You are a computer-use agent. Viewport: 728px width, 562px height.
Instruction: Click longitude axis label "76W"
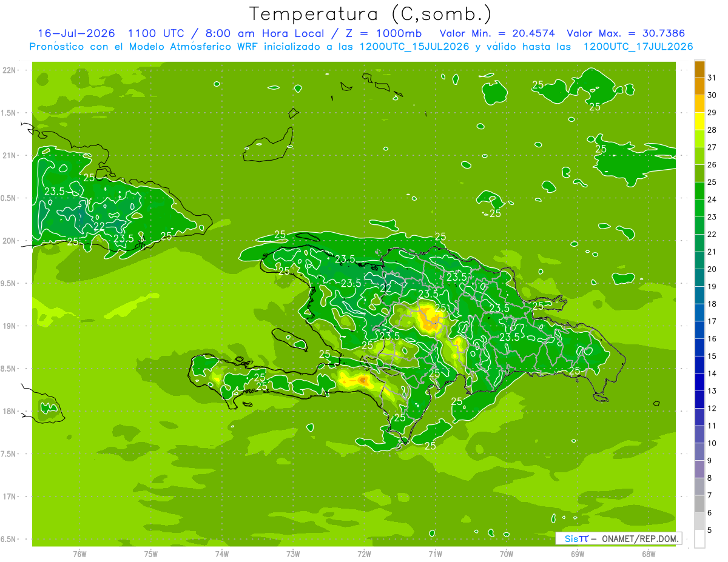tap(79, 554)
